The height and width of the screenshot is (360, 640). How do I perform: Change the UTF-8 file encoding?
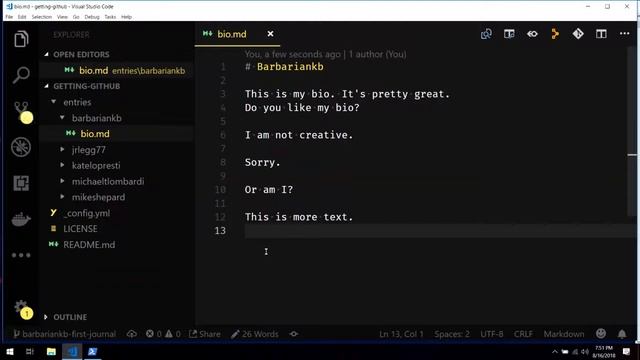pos(492,334)
